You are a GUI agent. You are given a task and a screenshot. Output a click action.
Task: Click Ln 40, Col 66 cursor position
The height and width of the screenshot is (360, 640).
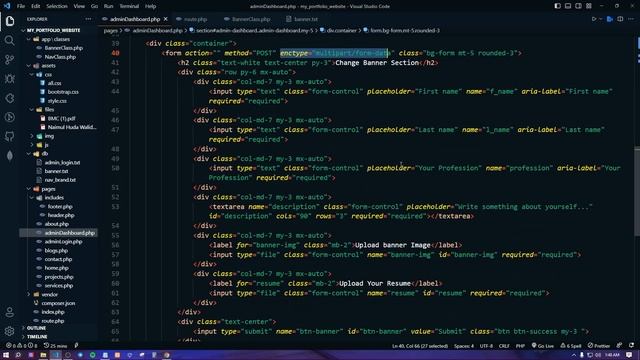(x=420, y=346)
